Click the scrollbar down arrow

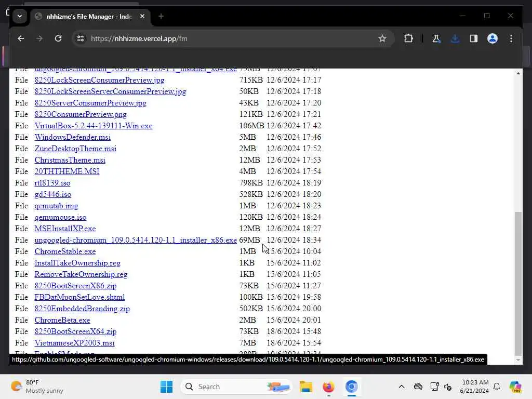(518, 360)
